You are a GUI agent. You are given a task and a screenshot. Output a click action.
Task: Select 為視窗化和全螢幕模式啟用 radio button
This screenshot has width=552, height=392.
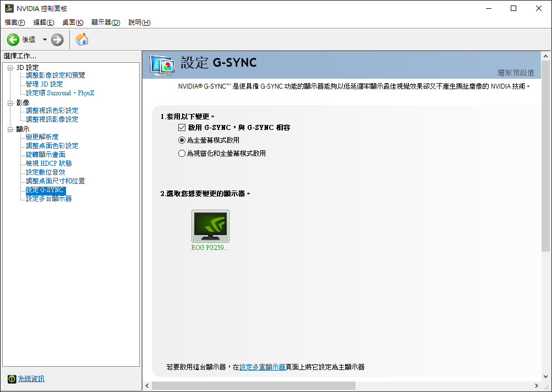pyautogui.click(x=182, y=154)
